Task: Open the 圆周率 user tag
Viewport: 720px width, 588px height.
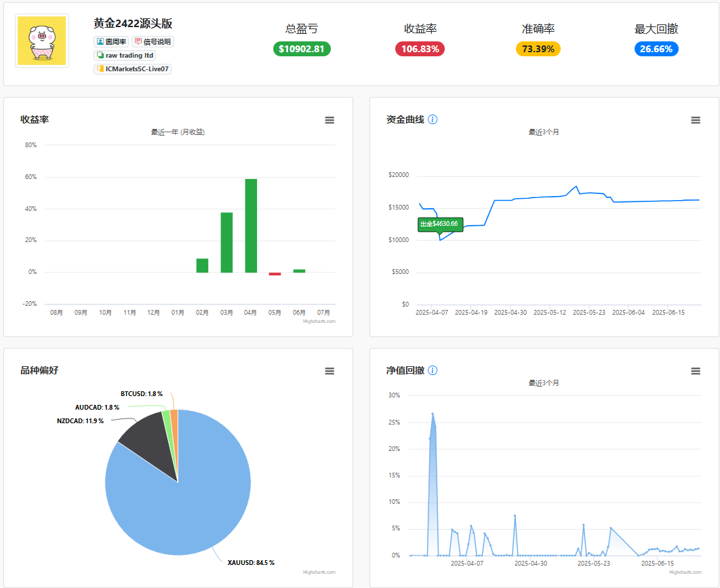Action: pyautogui.click(x=111, y=42)
